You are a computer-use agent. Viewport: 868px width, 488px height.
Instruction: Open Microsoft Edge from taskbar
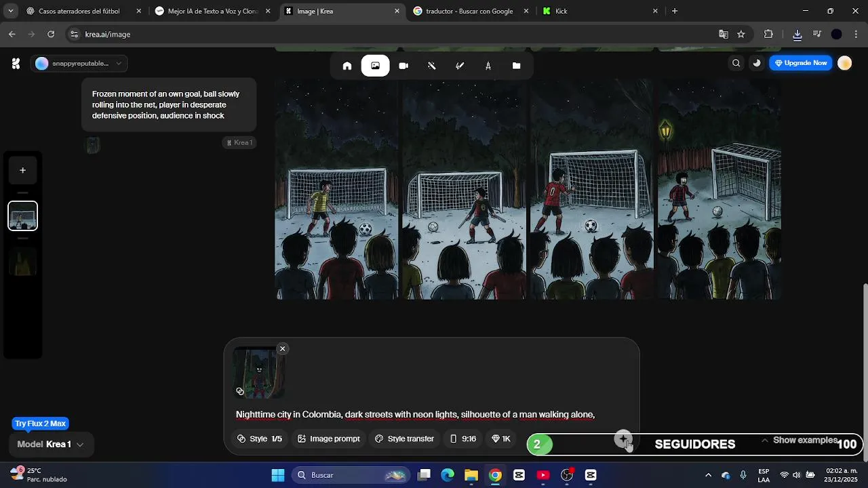pos(448,475)
